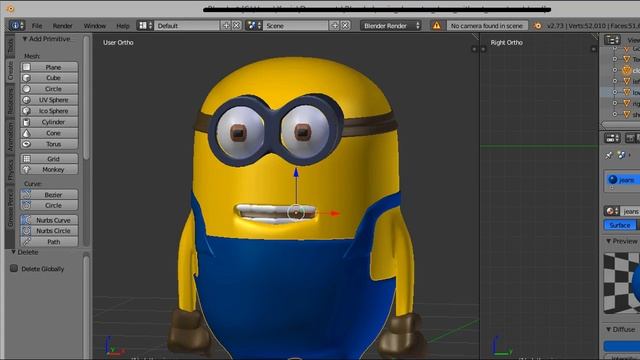This screenshot has height=360, width=640.
Task: Add a UV Sphere mesh
Action: click(x=49, y=100)
